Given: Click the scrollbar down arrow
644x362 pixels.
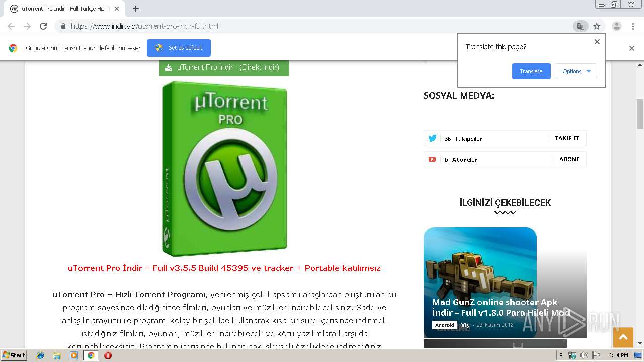Looking at the screenshot, I should click(x=640, y=344).
